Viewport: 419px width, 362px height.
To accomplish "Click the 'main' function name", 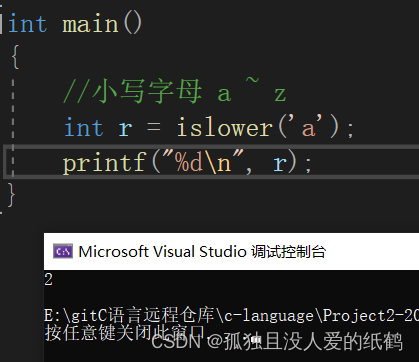I will 90,25.
